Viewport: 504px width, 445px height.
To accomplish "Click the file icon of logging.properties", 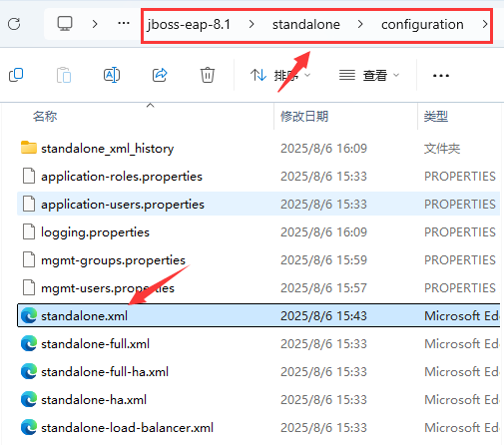I will tap(29, 231).
